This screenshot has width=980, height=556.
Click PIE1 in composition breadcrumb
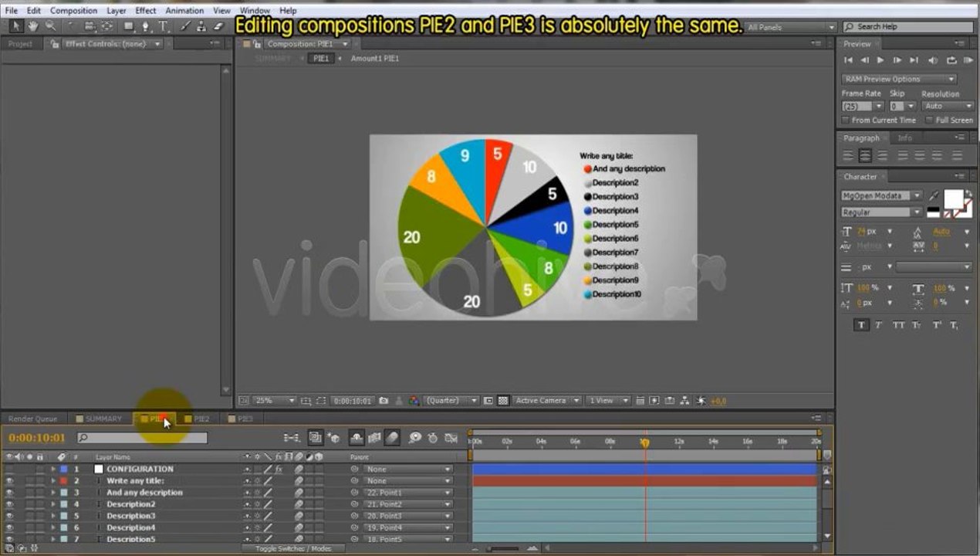[x=321, y=58]
